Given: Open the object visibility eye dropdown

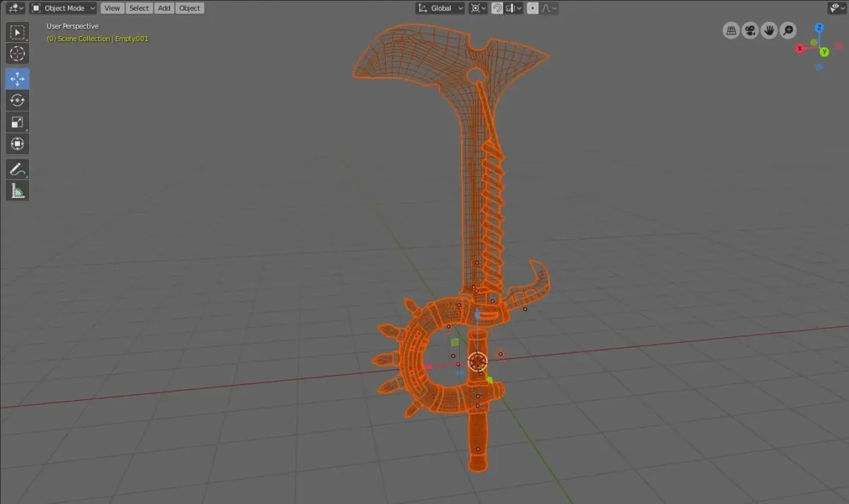Looking at the screenshot, I should coord(837,8).
